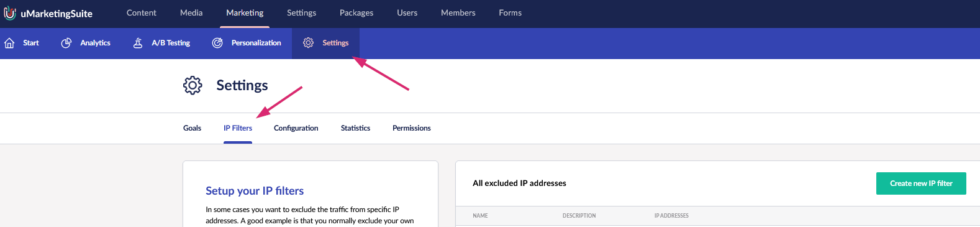Select the IP Filters tab
The image size is (980, 227).
coord(238,128)
